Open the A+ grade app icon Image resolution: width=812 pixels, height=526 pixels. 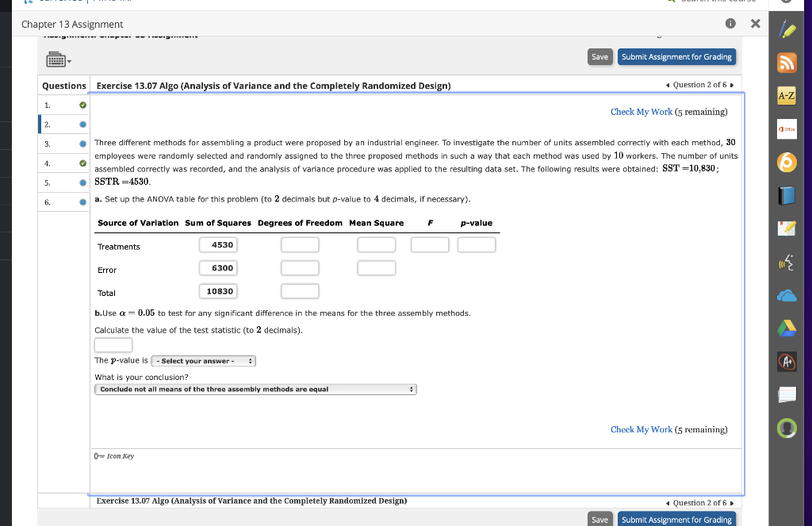787,362
